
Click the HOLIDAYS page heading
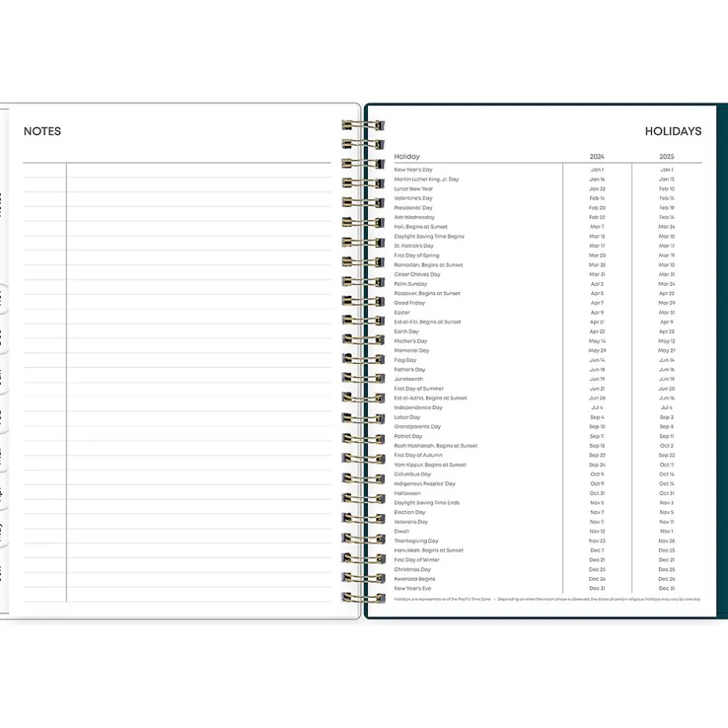click(672, 131)
